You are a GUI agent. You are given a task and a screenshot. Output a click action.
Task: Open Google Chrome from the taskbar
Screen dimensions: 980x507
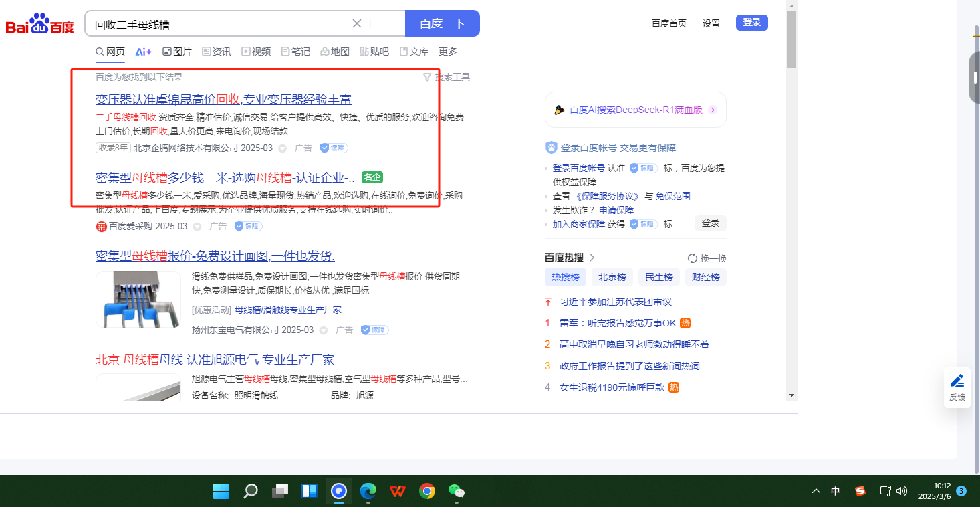(x=427, y=492)
